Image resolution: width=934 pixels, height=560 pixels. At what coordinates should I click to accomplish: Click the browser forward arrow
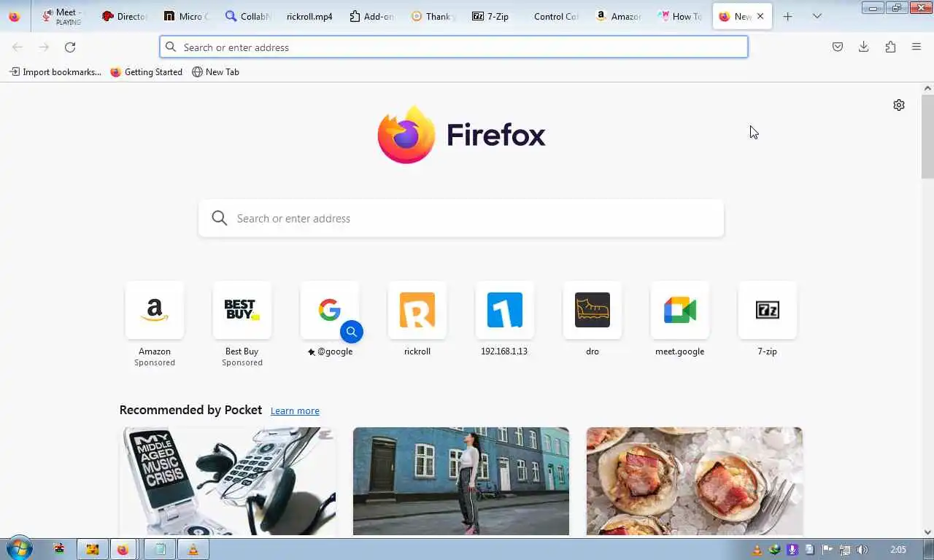(44, 47)
